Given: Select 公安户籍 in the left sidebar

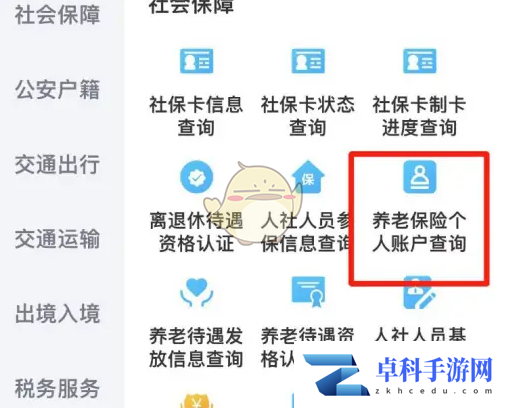Looking at the screenshot, I should 57,89.
